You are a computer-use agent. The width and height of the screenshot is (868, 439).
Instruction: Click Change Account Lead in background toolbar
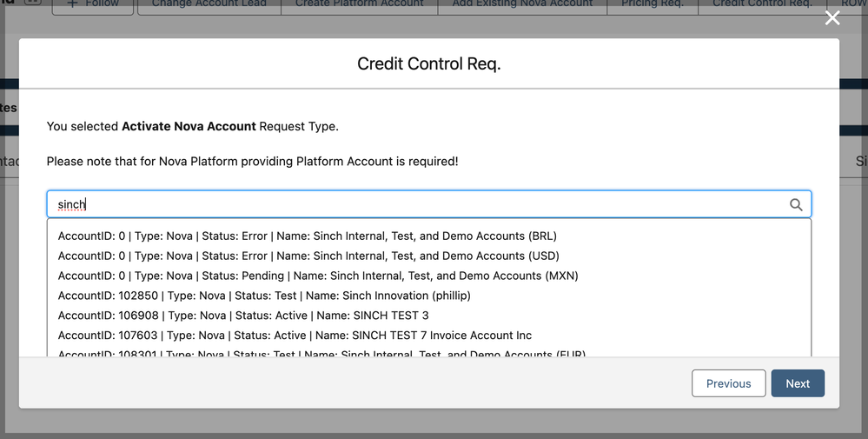point(209,5)
